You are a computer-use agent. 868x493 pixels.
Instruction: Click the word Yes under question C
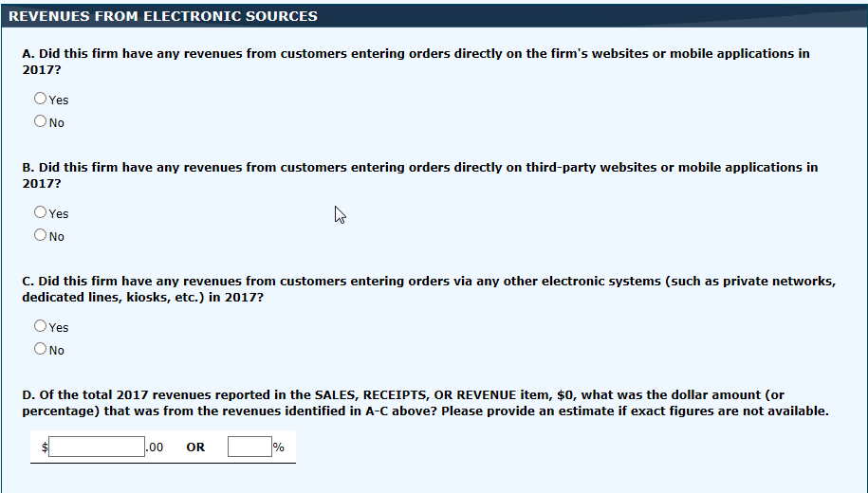click(x=59, y=328)
